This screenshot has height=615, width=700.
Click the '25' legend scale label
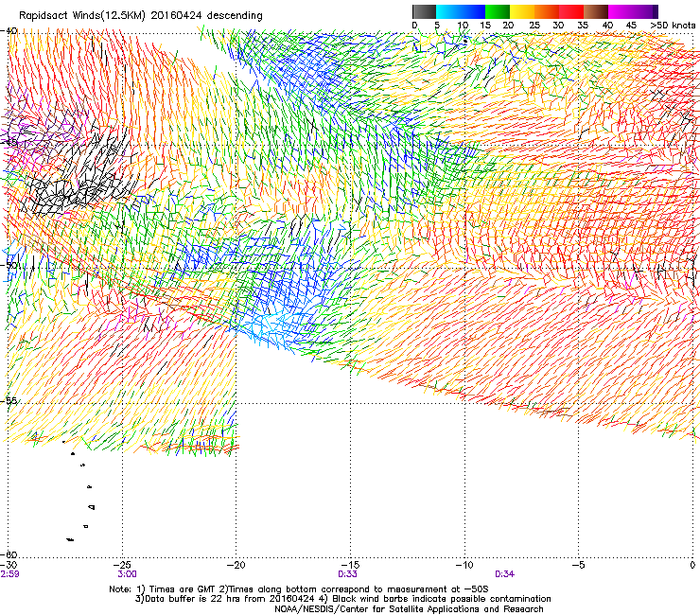534,26
